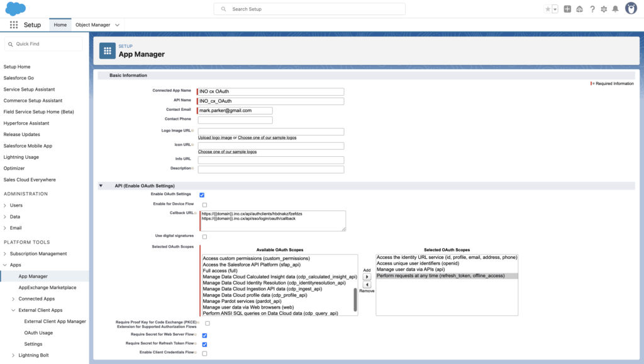Check the Use digital signatures box
This screenshot has height=364, width=644.
204,236
